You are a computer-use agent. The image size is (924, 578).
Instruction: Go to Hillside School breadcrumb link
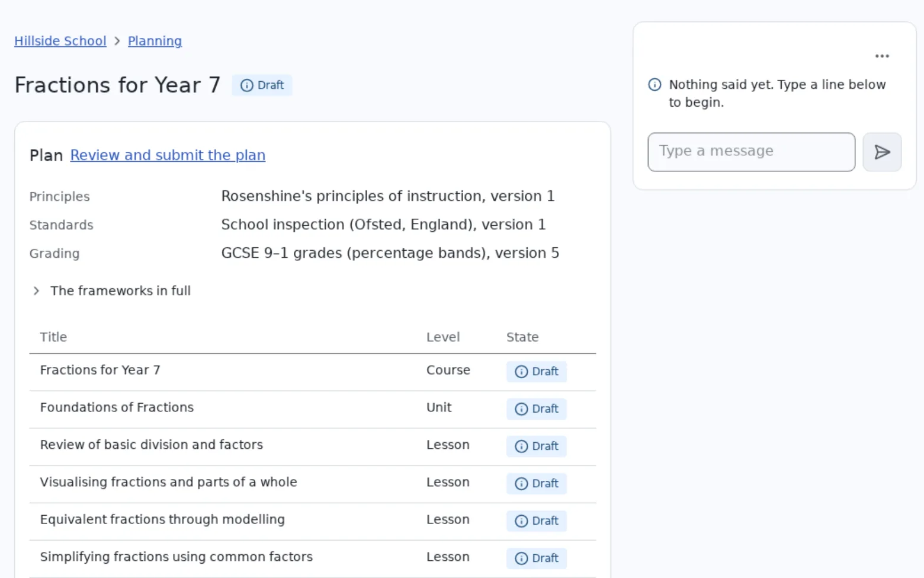point(60,41)
